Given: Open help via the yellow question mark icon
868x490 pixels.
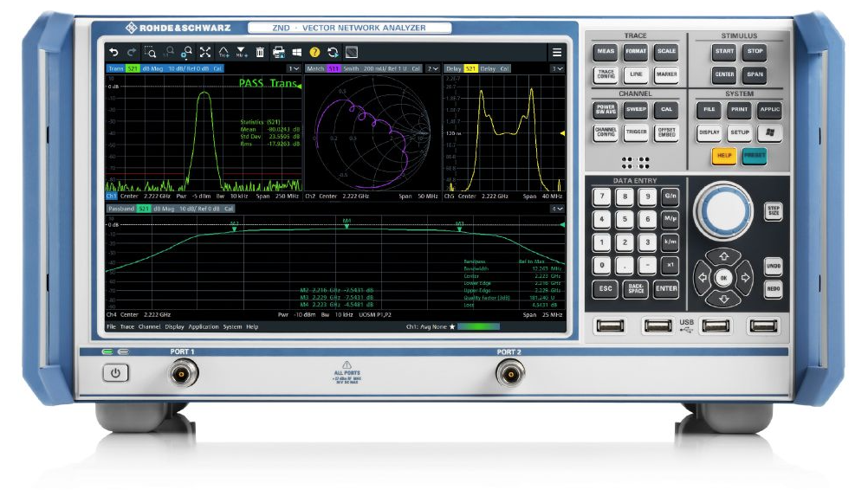Looking at the screenshot, I should [x=314, y=53].
